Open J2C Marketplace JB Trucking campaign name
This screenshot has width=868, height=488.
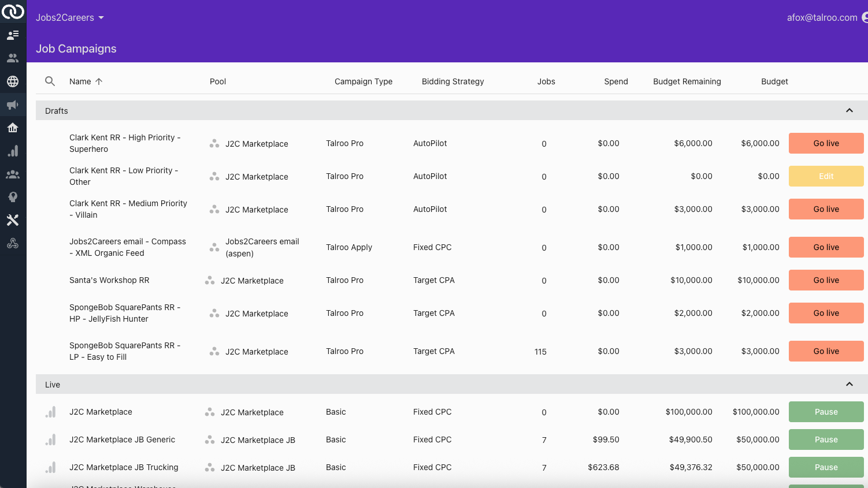click(124, 467)
